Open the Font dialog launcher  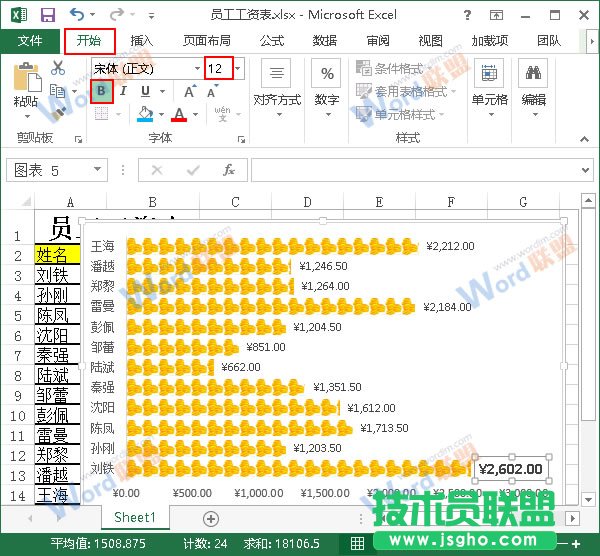(241, 139)
